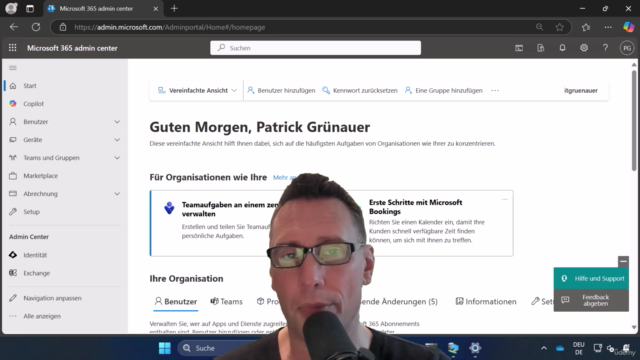Viewport: 640px width, 360px height.
Task: Click the Suchen search field
Action: click(x=316, y=48)
